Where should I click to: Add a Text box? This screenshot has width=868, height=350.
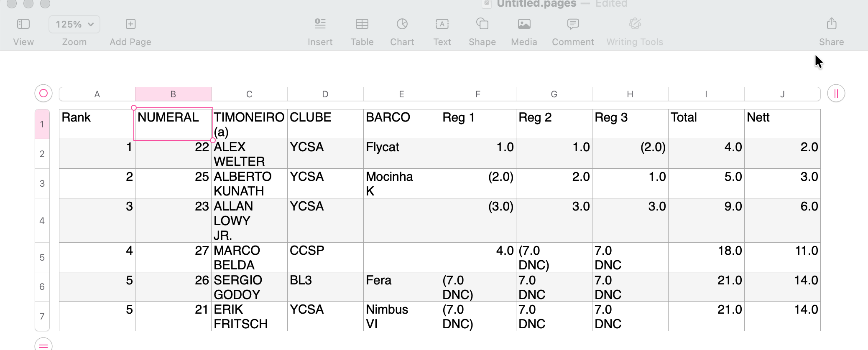(442, 24)
